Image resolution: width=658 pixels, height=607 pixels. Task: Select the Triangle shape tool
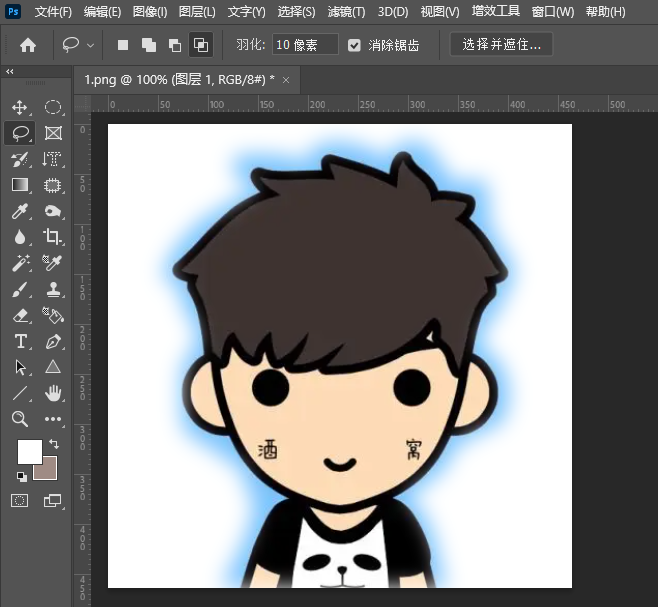click(53, 367)
